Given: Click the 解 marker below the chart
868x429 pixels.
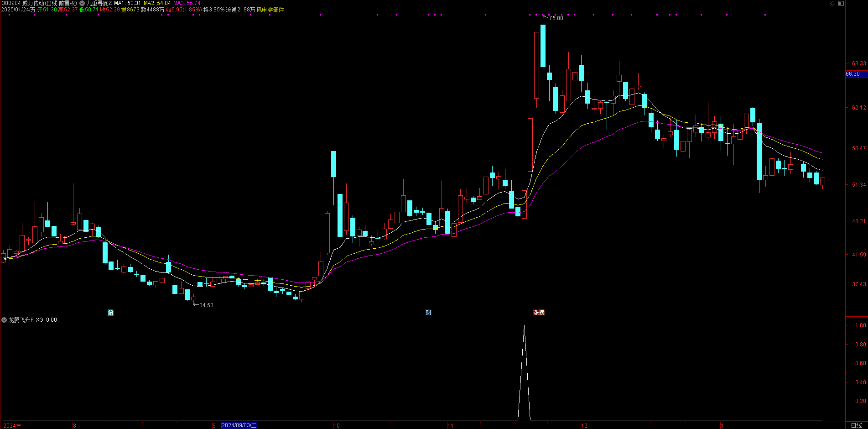Looking at the screenshot, I should tap(110, 313).
